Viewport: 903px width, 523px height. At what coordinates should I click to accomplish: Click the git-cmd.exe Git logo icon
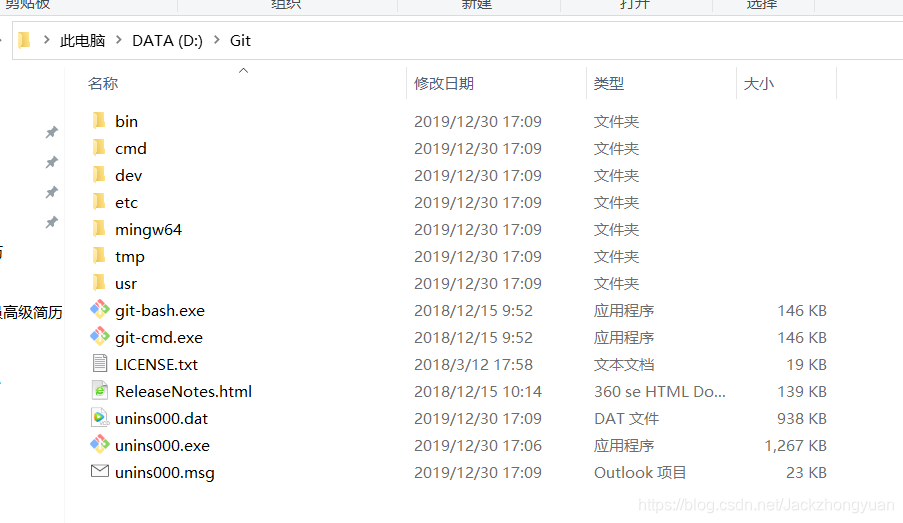pyautogui.click(x=100, y=336)
